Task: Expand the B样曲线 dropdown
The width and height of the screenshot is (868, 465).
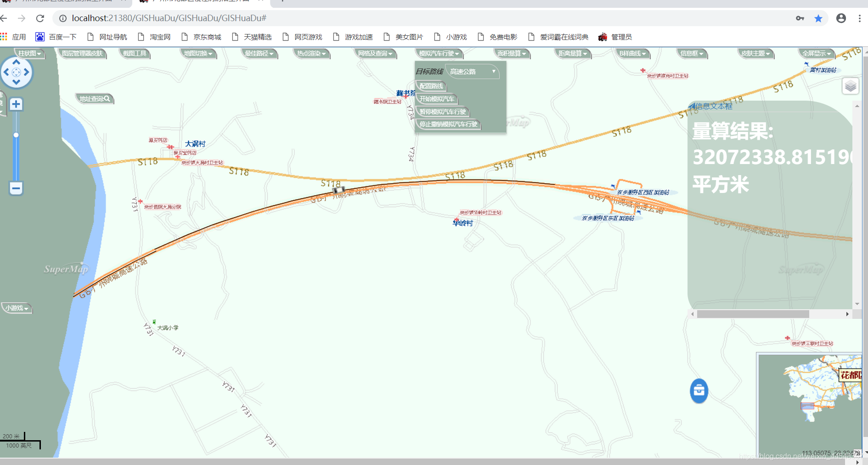Action: [632, 54]
